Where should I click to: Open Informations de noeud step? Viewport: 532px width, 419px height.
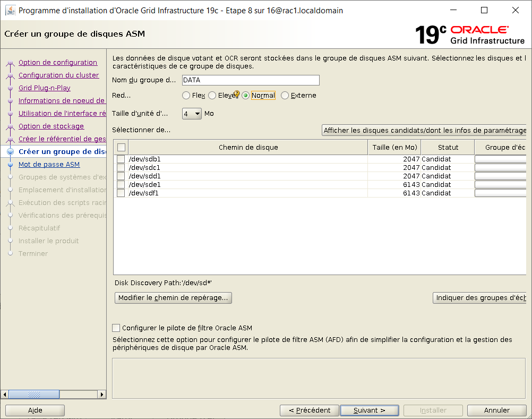click(62, 101)
